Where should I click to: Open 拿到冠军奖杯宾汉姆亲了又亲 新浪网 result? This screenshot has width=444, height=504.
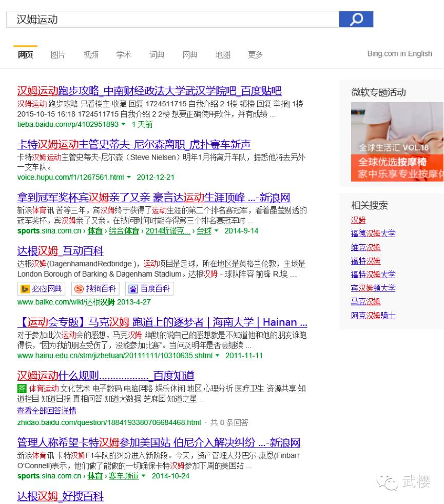[x=153, y=198]
